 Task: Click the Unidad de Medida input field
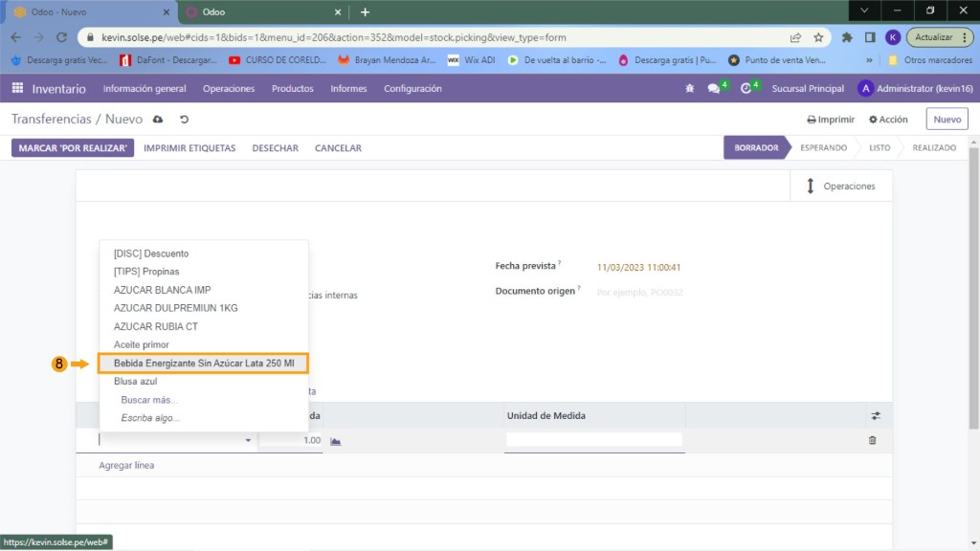pyautogui.click(x=594, y=440)
